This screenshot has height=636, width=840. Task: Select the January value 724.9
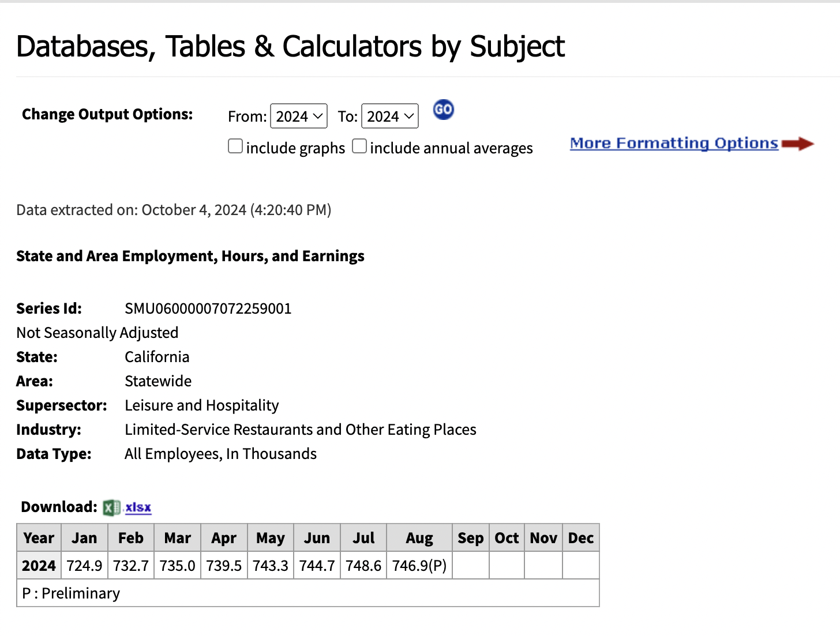click(x=84, y=566)
